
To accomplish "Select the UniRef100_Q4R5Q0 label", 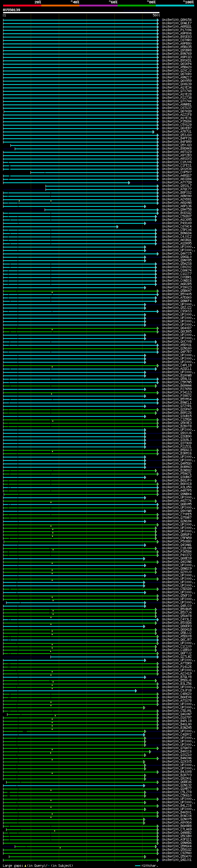I will [x=177, y=463].
